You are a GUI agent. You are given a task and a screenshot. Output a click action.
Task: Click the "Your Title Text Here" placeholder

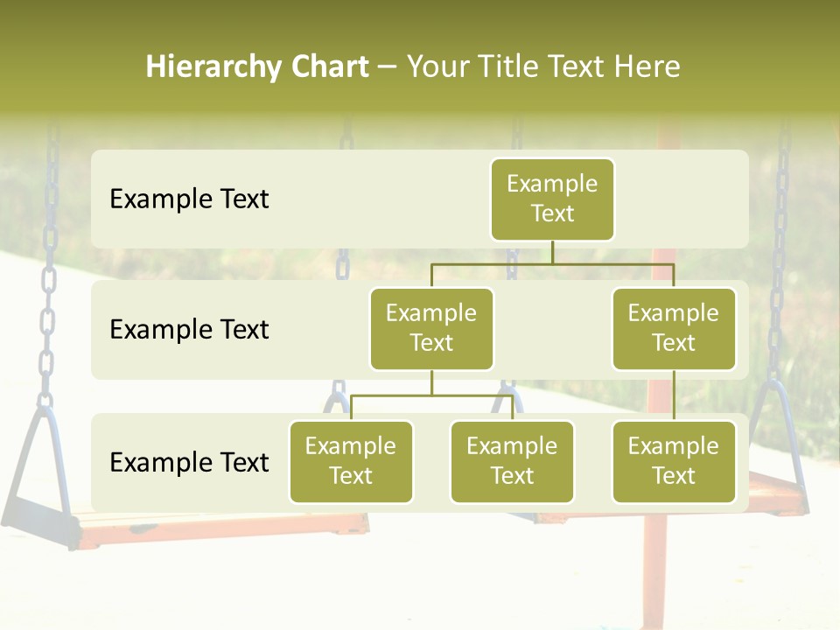point(543,67)
